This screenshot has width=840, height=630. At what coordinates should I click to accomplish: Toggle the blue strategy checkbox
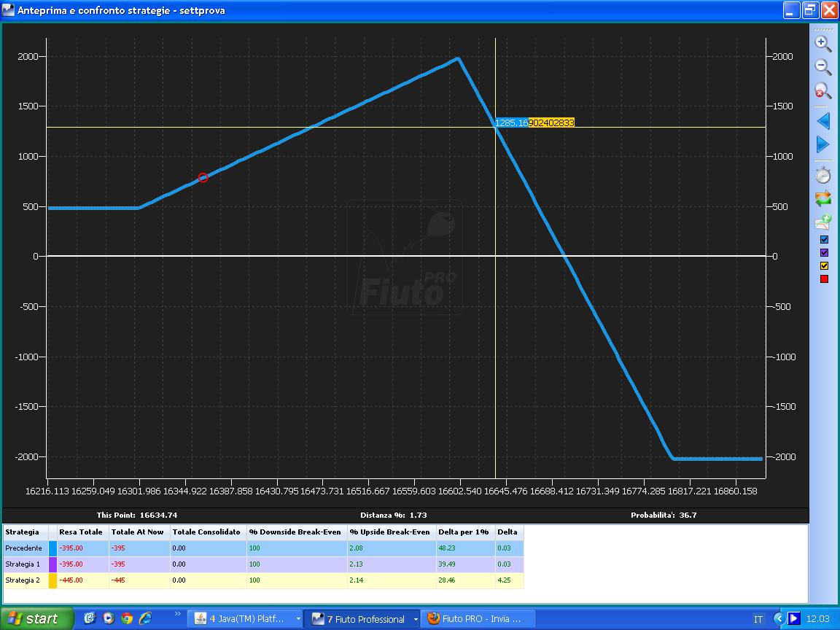825,239
